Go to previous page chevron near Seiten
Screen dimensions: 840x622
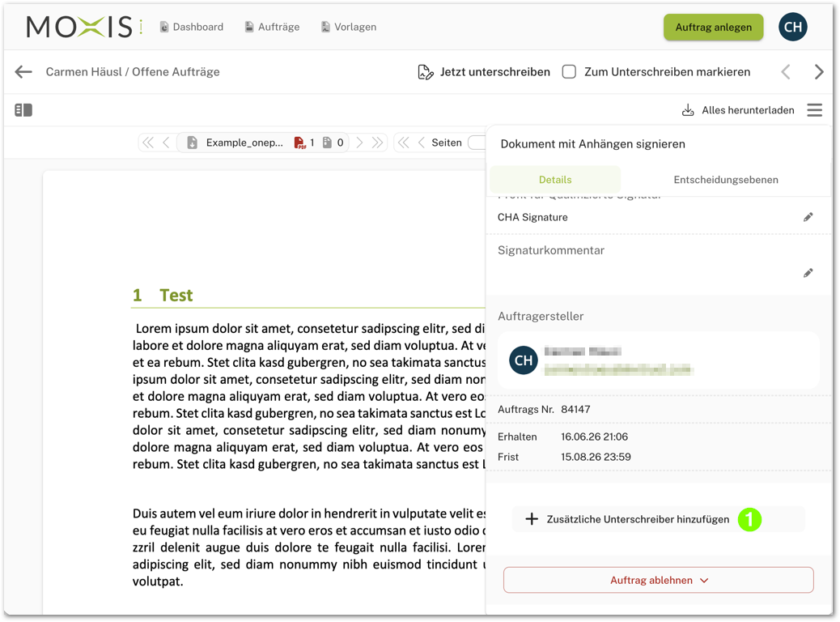(x=421, y=143)
